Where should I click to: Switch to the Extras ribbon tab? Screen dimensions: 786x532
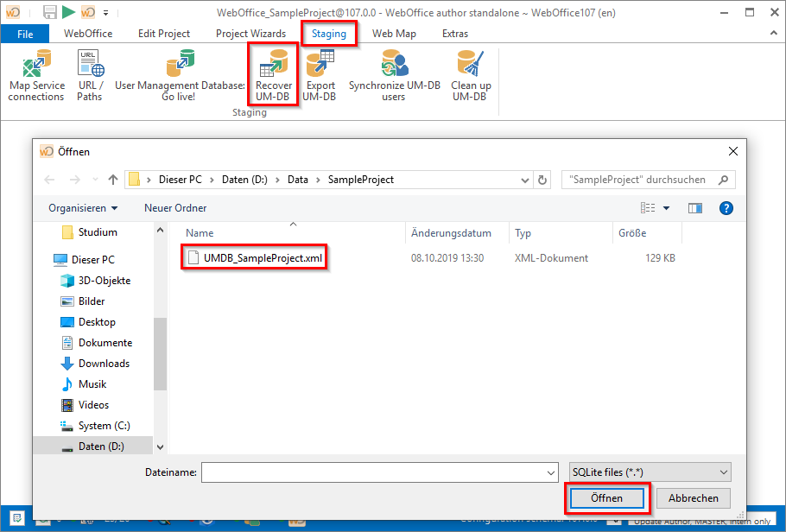(x=454, y=34)
